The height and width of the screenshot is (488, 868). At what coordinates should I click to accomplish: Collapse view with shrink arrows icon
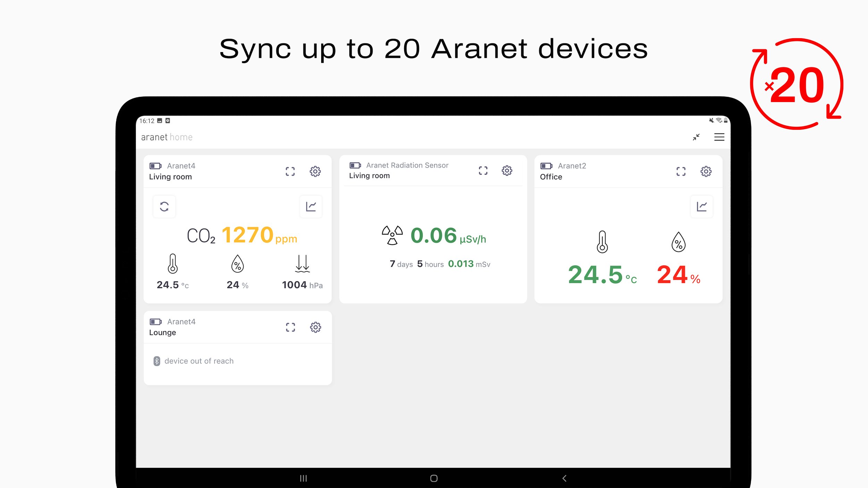tap(696, 137)
